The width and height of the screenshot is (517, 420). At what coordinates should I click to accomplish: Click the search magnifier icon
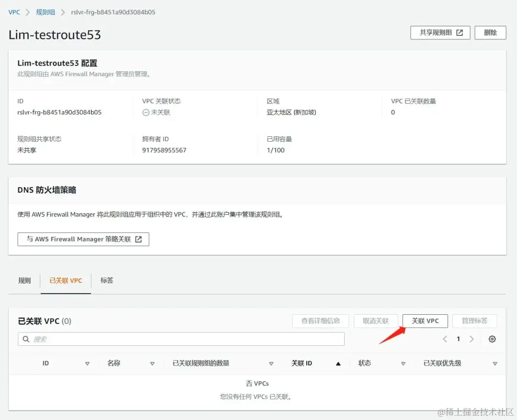click(26, 339)
